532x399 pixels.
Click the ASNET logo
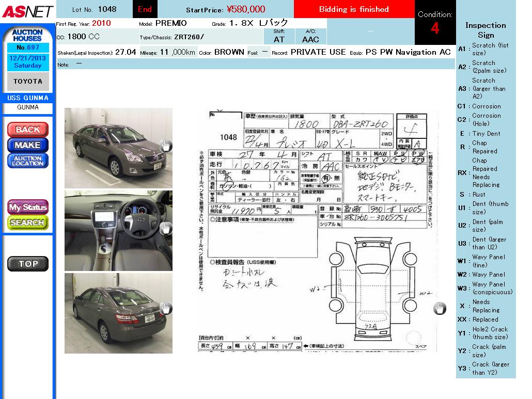pos(27,11)
